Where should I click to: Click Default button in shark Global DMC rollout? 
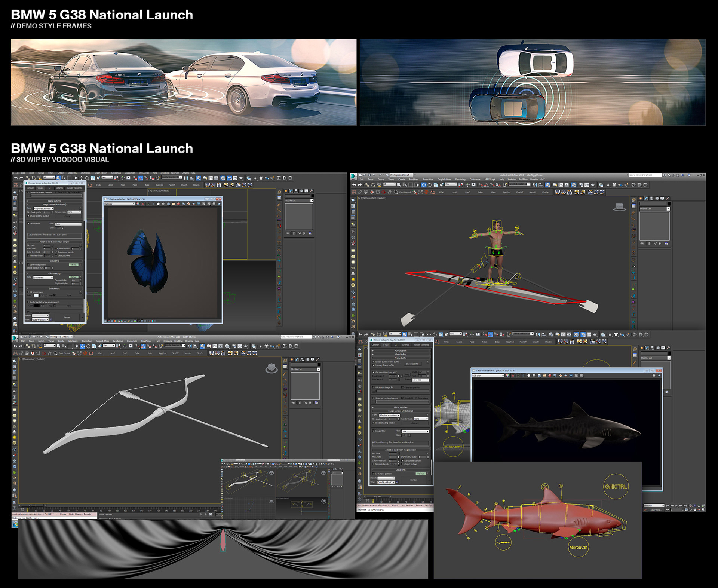421,474
